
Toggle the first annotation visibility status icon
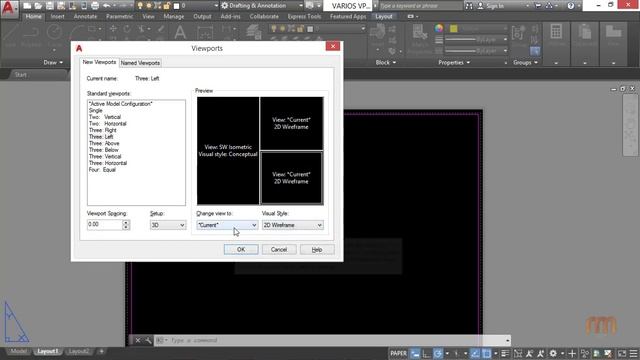pos(529,353)
